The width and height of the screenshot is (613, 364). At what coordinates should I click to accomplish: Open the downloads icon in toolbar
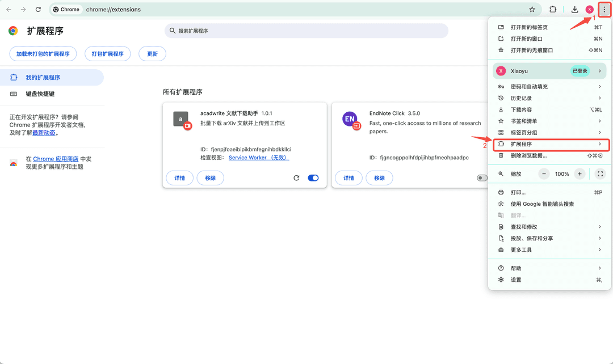point(574,10)
